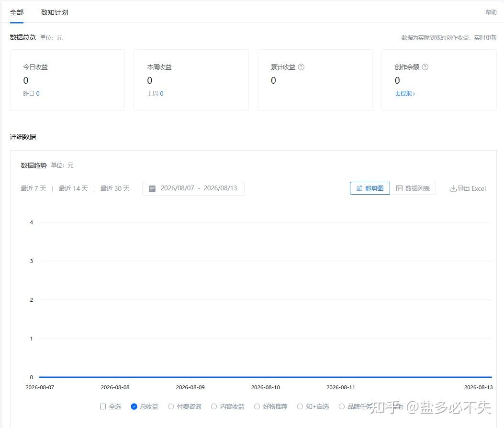The height and width of the screenshot is (428, 504).
Task: Switch to 趋势图 chart view
Action: click(x=370, y=188)
